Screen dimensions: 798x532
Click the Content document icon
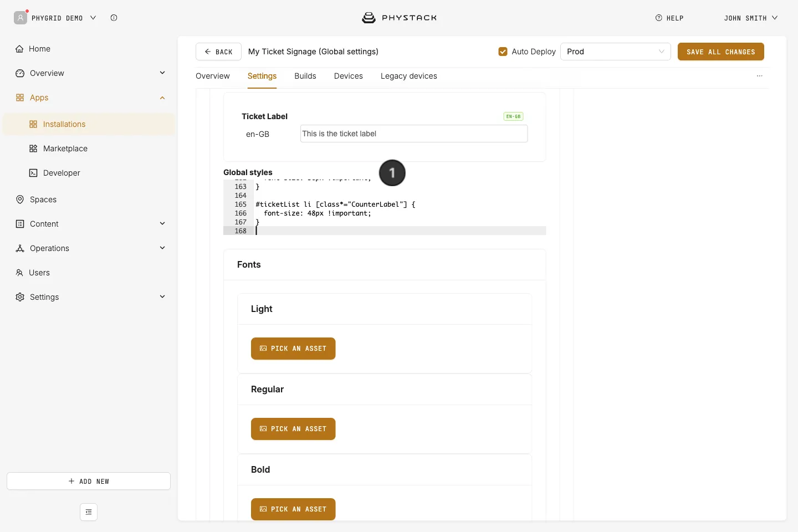coord(20,224)
